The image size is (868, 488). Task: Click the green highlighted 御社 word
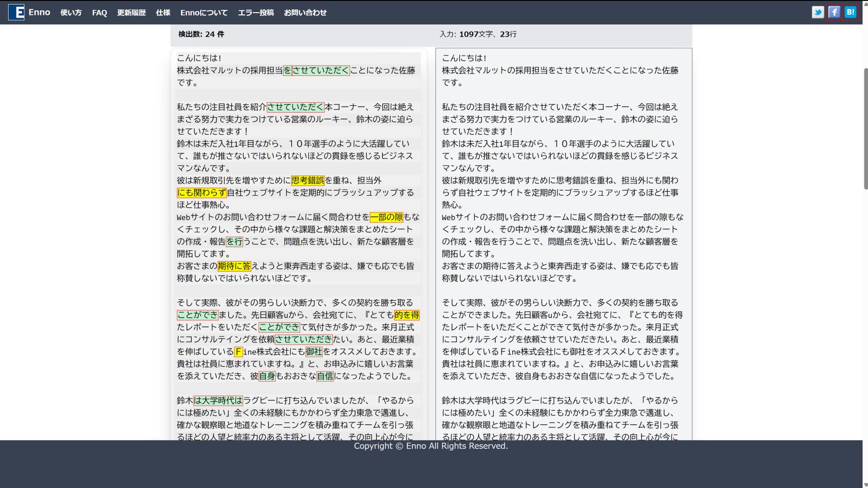314,352
